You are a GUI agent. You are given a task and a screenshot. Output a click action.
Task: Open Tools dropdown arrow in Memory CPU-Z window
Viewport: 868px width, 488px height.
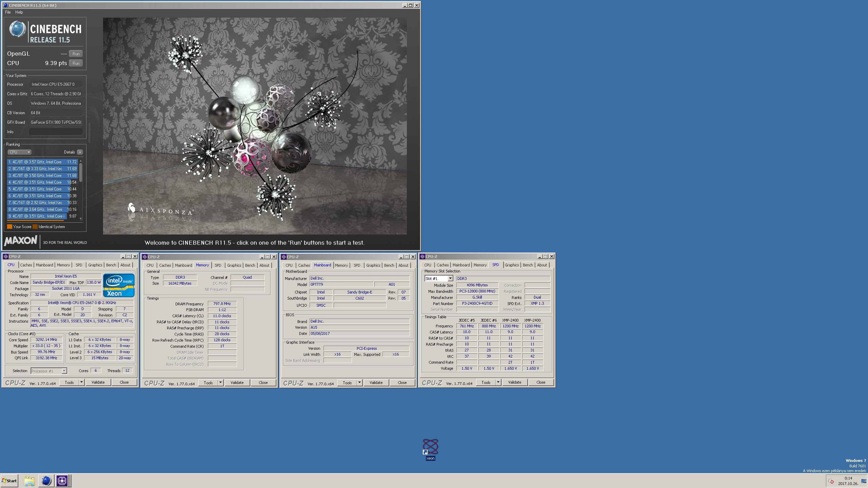[x=220, y=383]
